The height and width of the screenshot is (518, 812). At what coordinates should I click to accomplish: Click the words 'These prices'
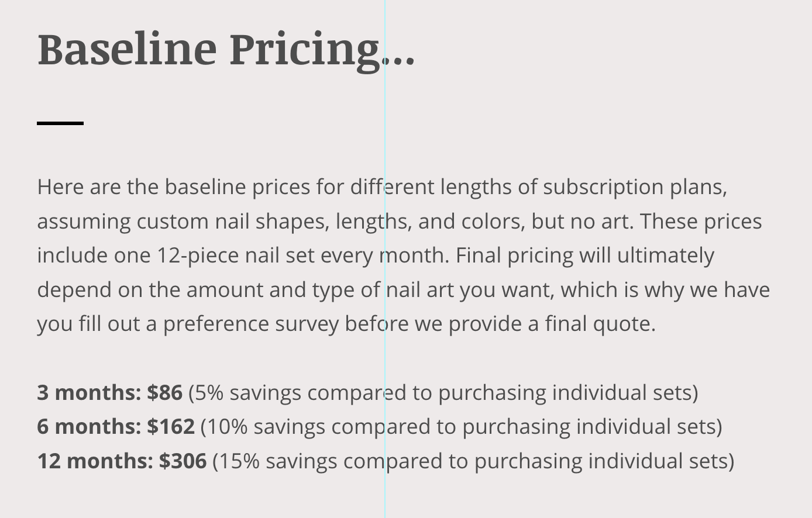(701, 222)
